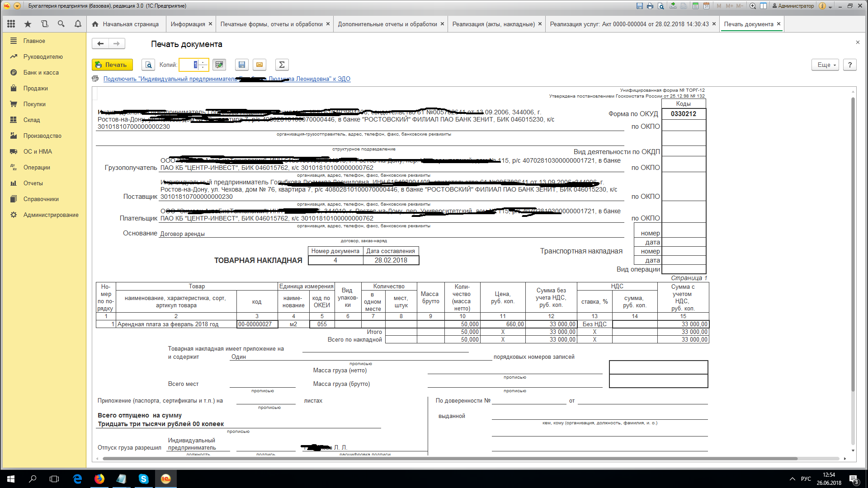
Task: Open ОС и НМА section
Action: pos(44,151)
